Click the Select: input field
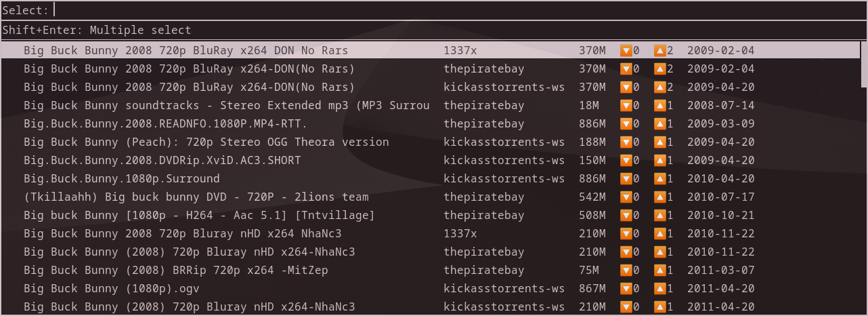The width and height of the screenshot is (868, 316). pos(433,10)
